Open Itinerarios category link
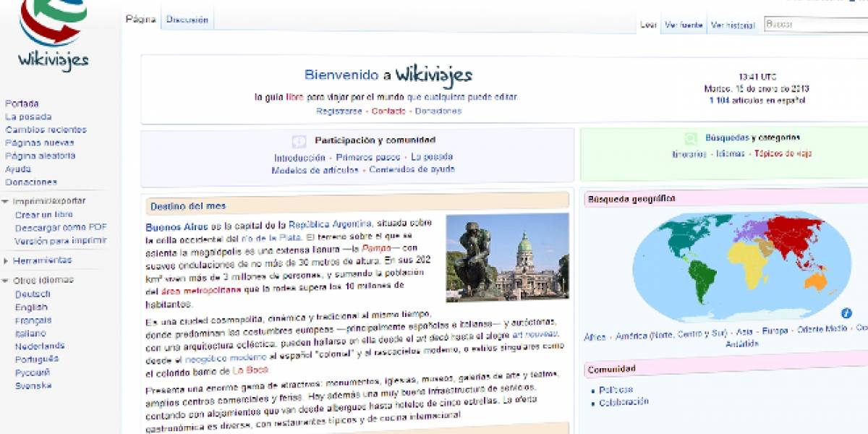 click(689, 153)
